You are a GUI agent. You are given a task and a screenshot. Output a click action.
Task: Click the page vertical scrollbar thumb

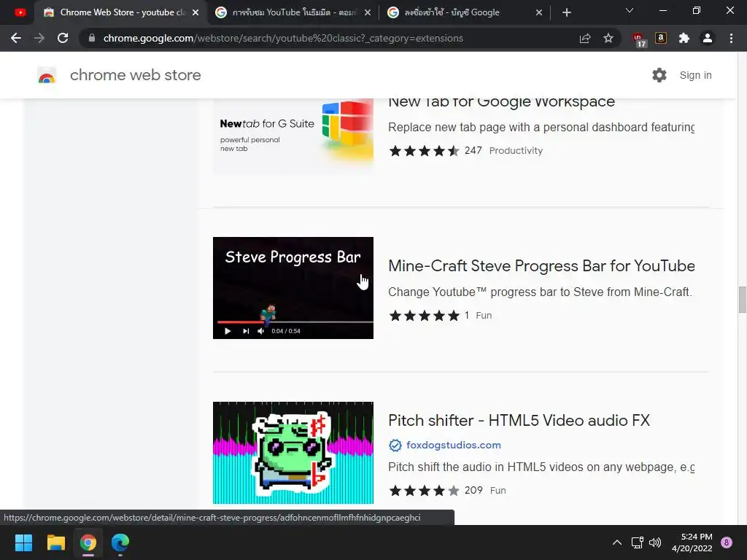point(742,300)
